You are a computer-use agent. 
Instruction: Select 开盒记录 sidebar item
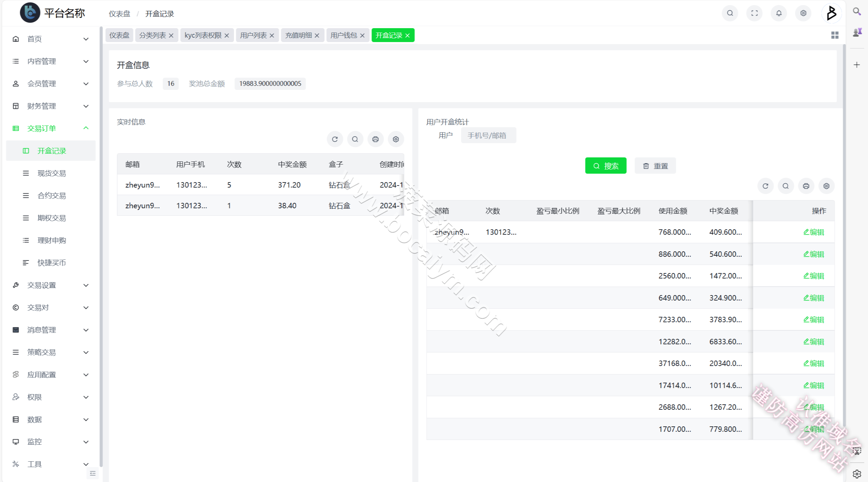[x=51, y=151]
